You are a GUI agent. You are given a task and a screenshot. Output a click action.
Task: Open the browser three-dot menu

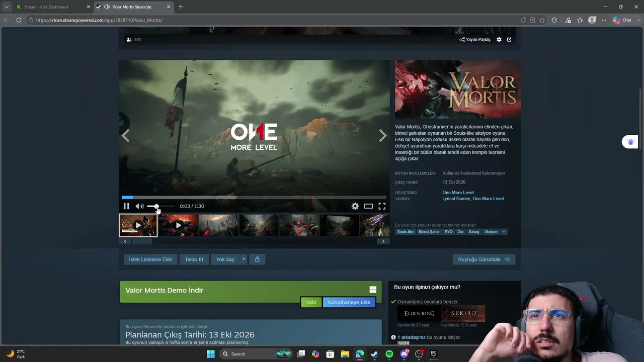click(604, 20)
